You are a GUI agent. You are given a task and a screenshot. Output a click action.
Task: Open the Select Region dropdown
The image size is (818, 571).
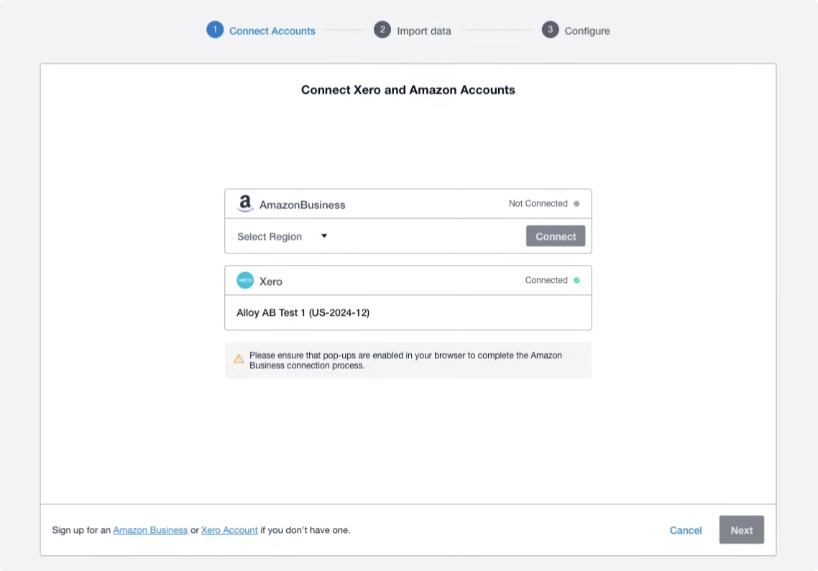click(x=282, y=237)
